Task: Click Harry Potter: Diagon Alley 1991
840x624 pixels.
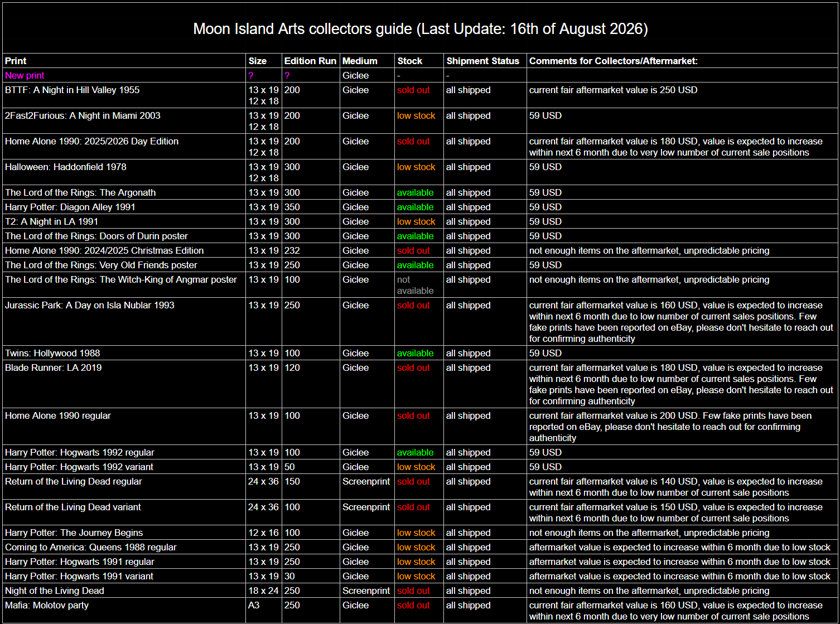Action: [70, 207]
